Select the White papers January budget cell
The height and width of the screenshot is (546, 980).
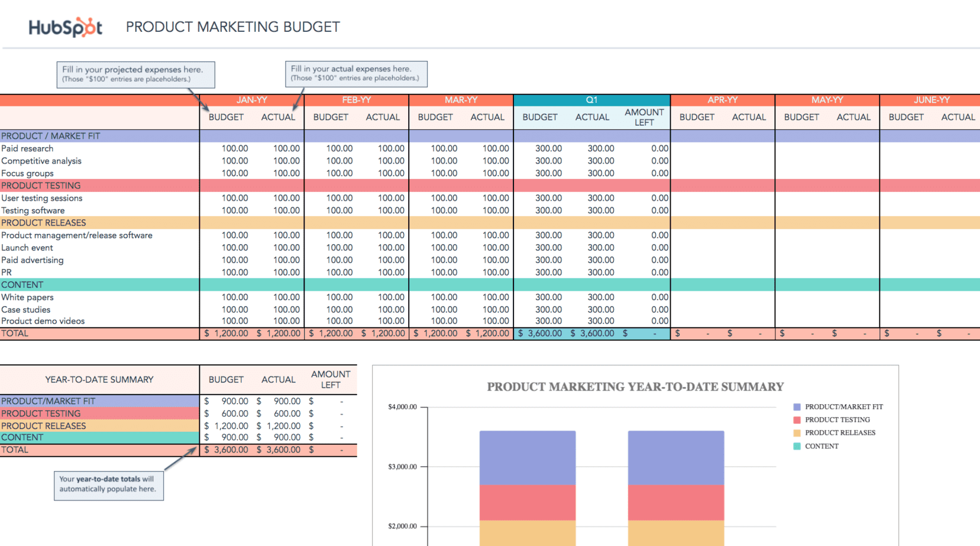click(x=235, y=297)
